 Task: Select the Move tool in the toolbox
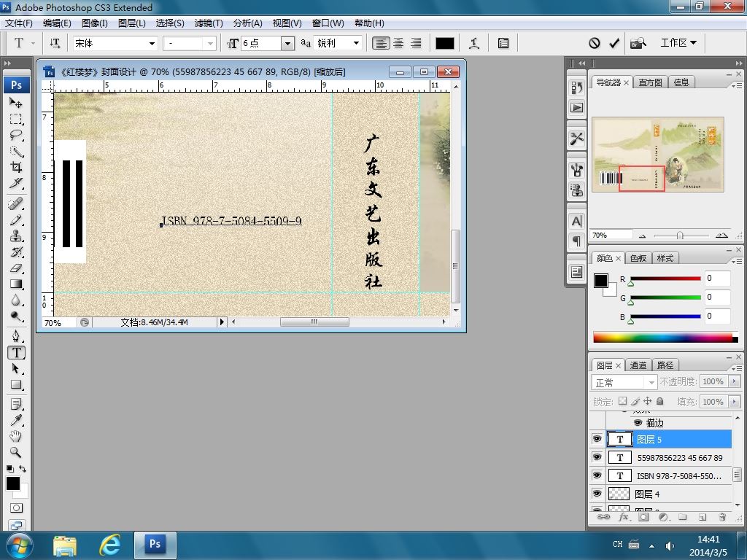[16, 103]
